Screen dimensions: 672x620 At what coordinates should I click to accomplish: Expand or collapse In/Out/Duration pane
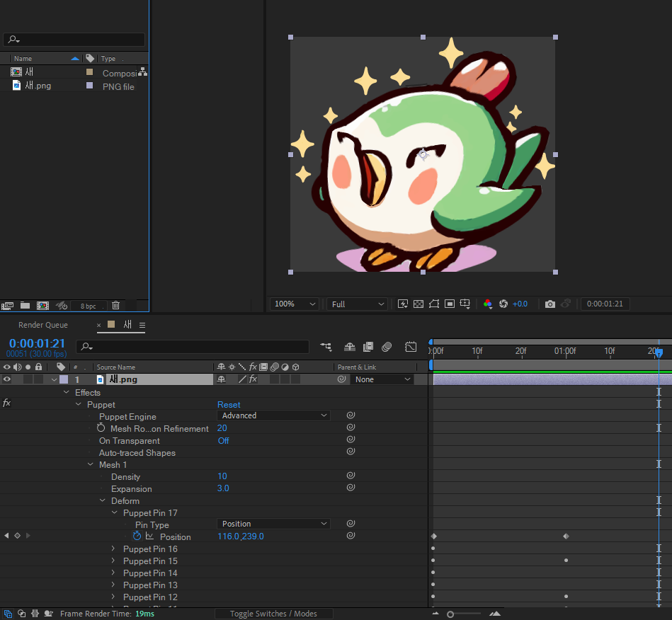coord(35,614)
